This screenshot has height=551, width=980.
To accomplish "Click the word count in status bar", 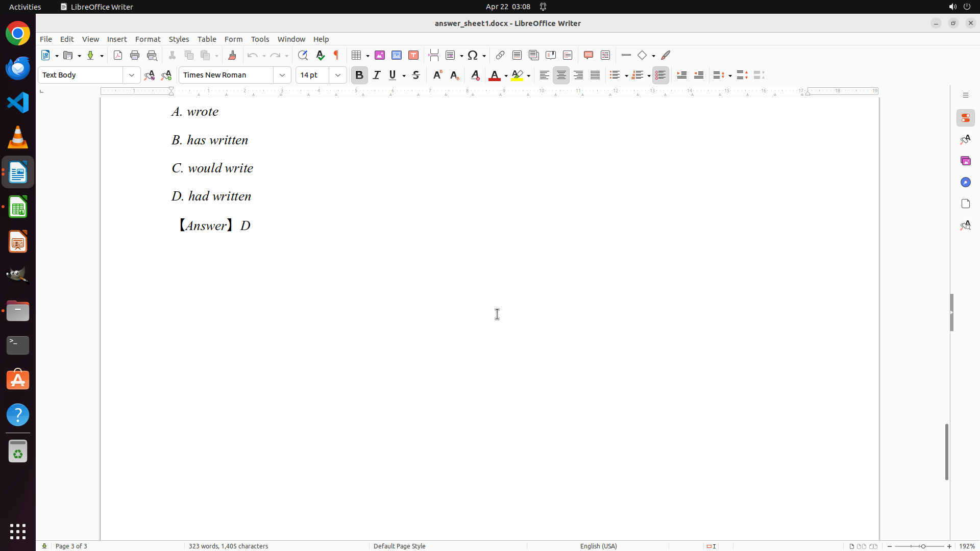I will (228, 546).
